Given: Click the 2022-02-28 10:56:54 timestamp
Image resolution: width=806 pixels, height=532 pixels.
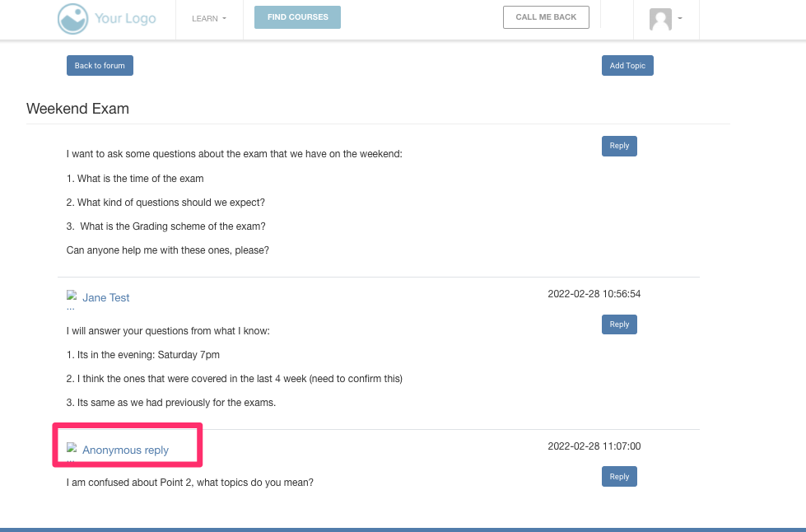Looking at the screenshot, I should pos(594,294).
